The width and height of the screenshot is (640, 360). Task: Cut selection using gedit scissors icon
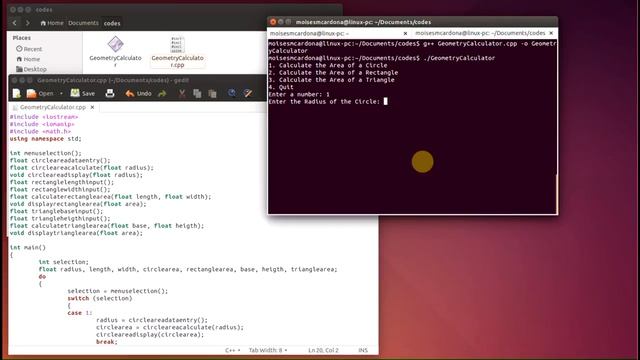[x=182, y=93]
